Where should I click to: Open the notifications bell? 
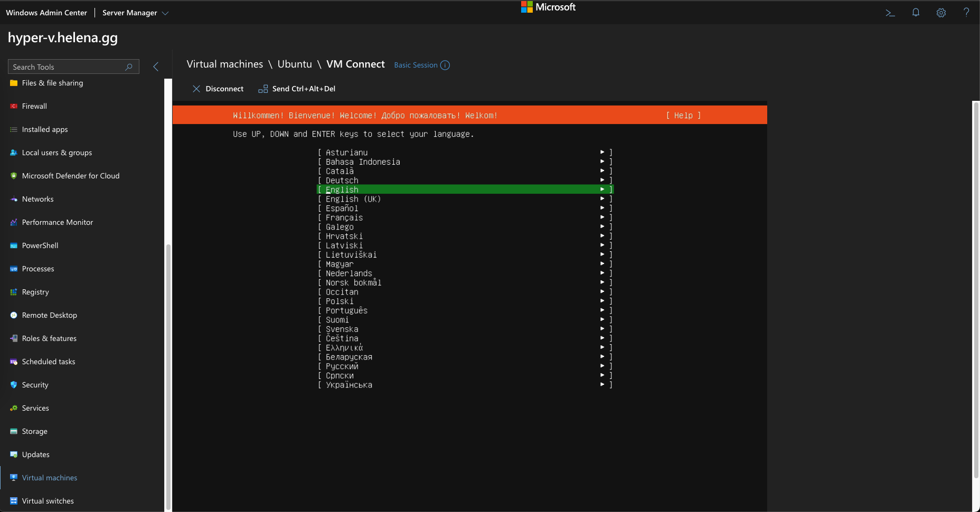916,13
